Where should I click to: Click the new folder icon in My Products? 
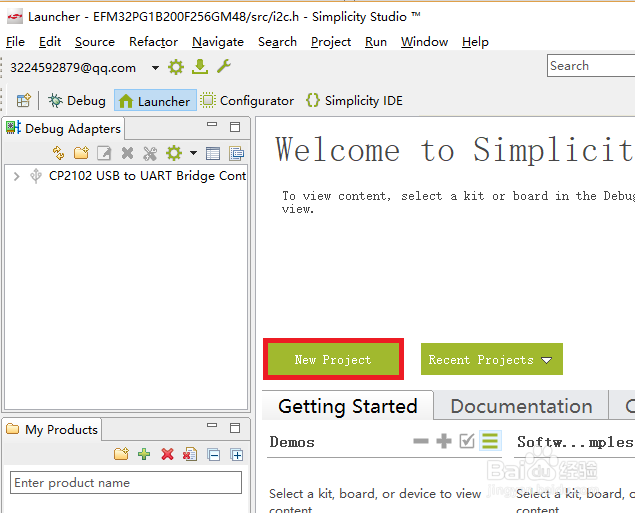click(x=121, y=454)
